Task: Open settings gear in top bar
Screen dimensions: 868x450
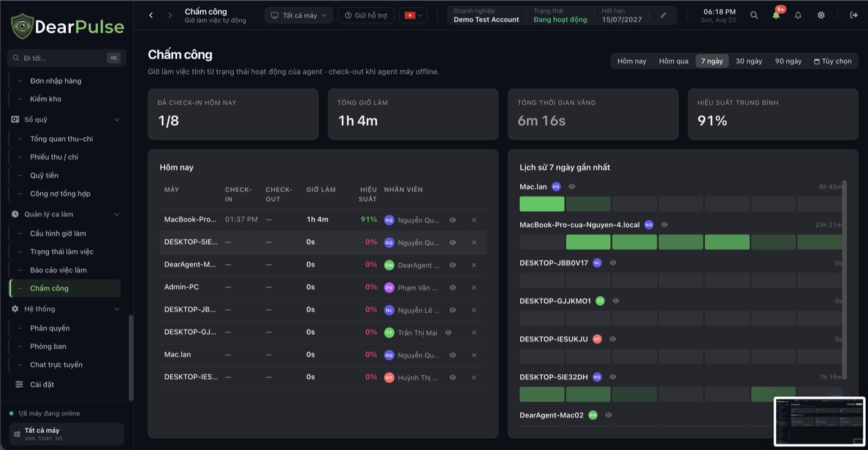Action: (x=821, y=15)
